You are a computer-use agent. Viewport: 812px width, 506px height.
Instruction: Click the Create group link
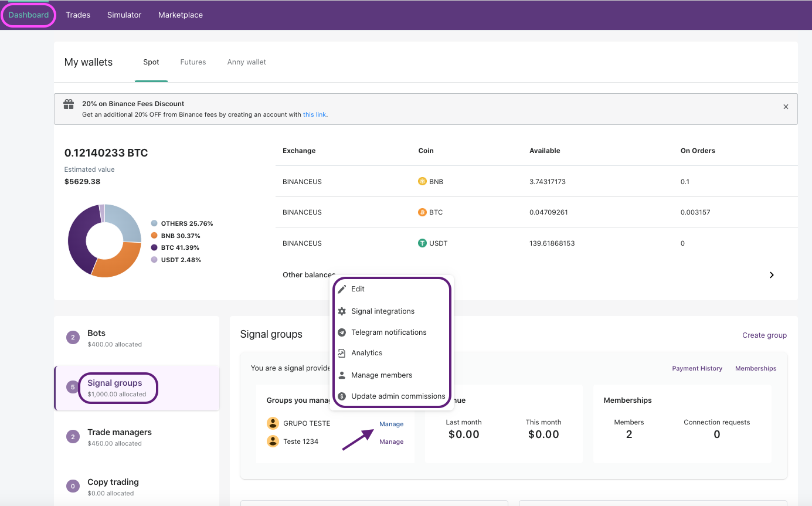(764, 335)
